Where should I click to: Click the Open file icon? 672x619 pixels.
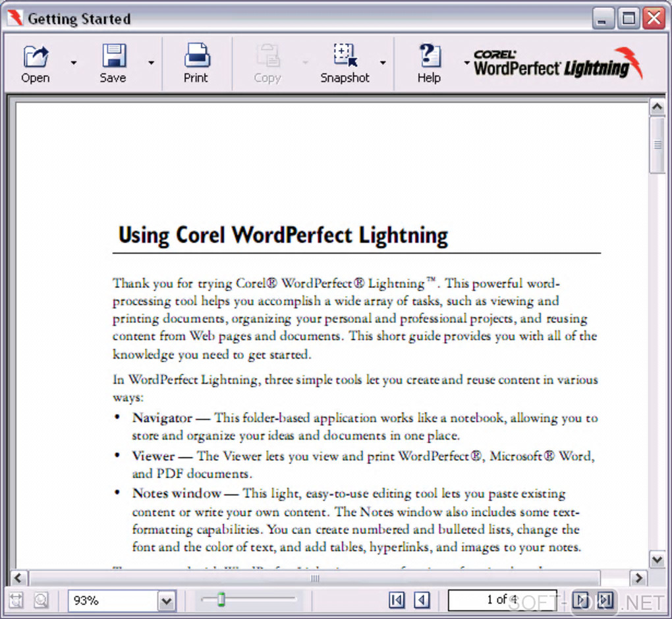36,56
